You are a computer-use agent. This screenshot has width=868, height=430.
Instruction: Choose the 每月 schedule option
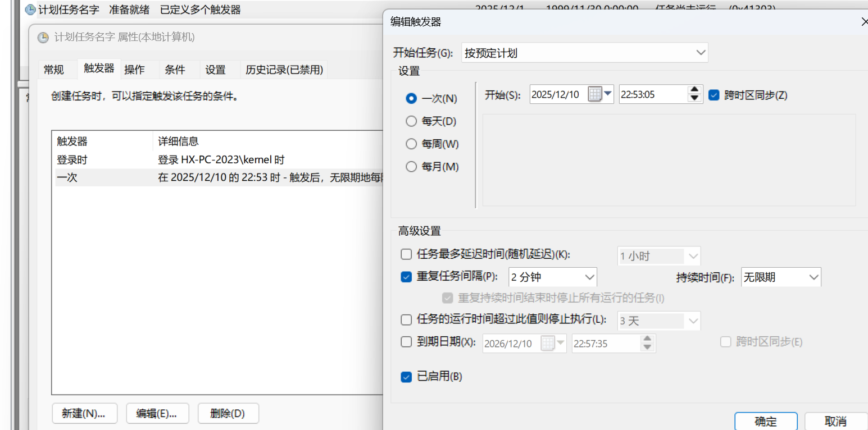pos(411,167)
